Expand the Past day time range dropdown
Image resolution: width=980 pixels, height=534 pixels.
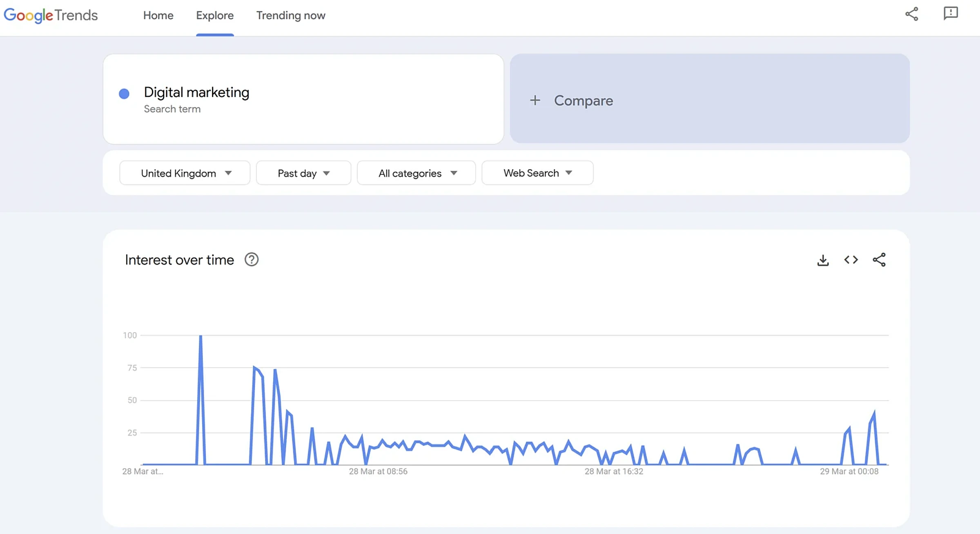(303, 173)
